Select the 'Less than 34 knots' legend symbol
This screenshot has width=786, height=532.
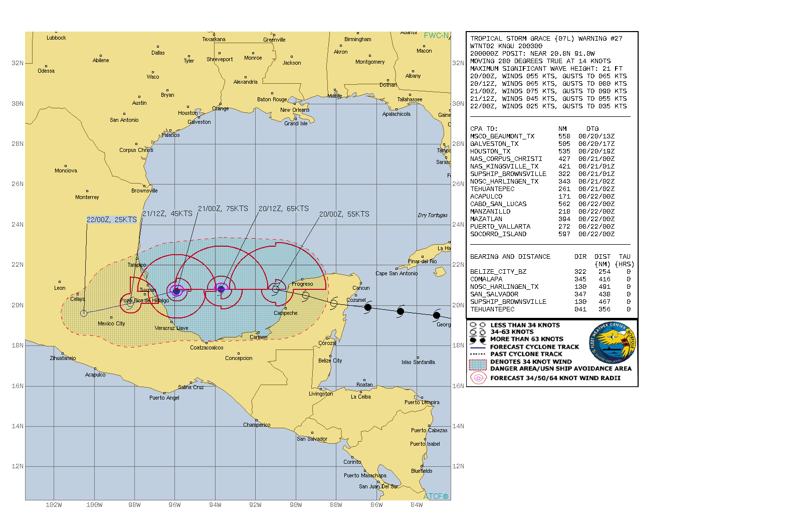point(478,325)
